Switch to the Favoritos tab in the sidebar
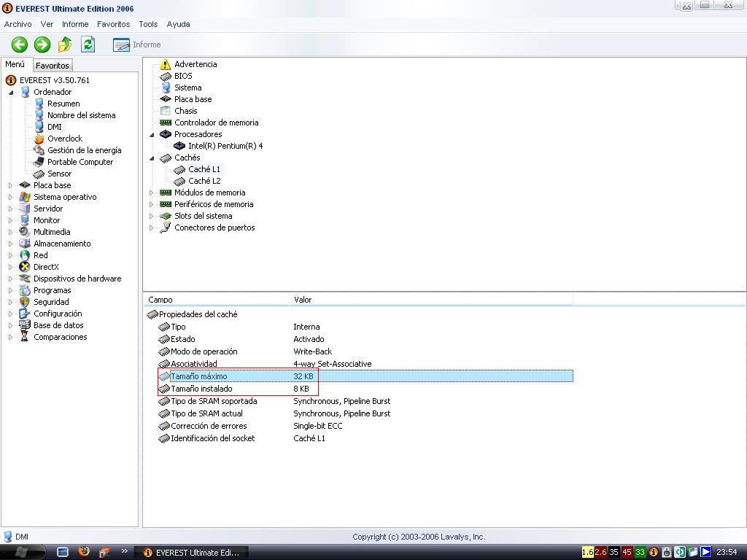This screenshot has height=560, width=747. pyautogui.click(x=53, y=66)
